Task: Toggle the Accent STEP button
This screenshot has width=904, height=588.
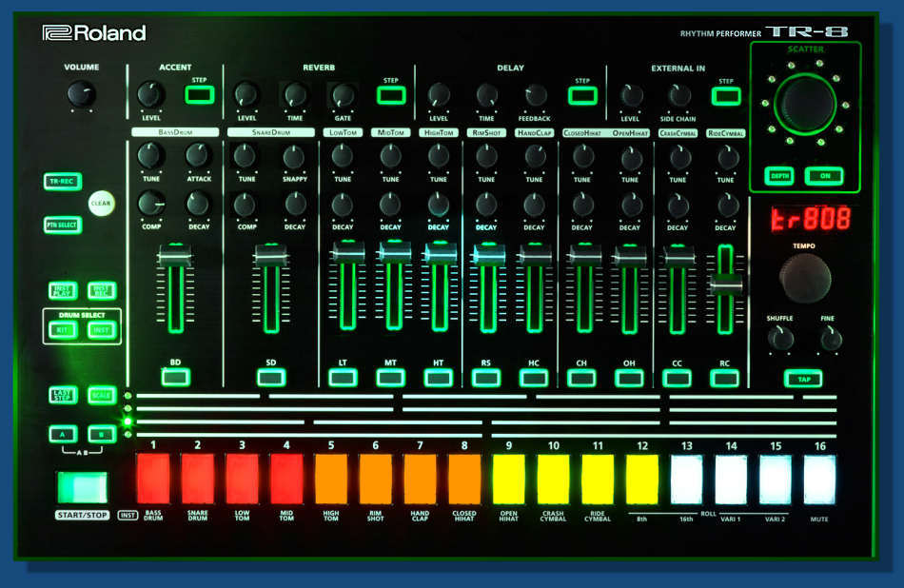Action: 200,94
